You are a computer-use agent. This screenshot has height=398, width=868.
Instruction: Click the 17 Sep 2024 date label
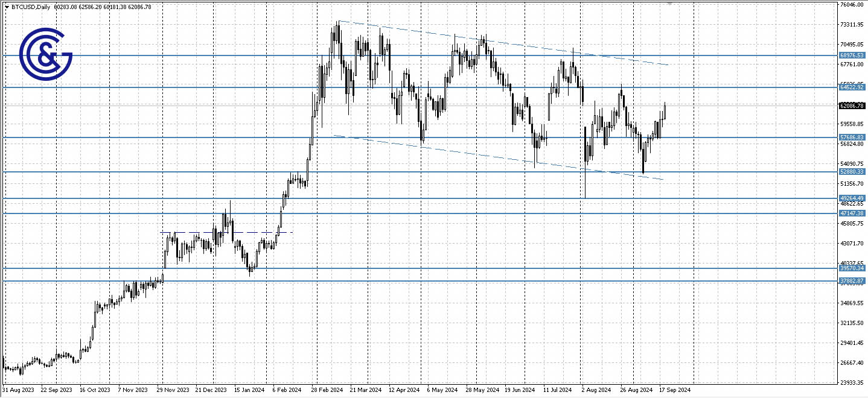[x=675, y=390]
